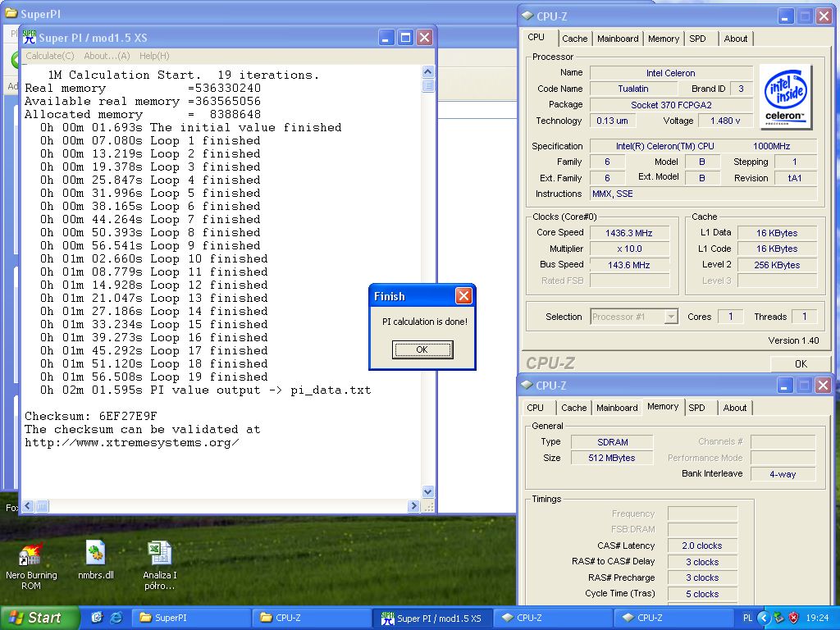Image resolution: width=840 pixels, height=630 pixels.
Task: Select the nmbrs.dll desktop file icon
Action: coord(96,553)
